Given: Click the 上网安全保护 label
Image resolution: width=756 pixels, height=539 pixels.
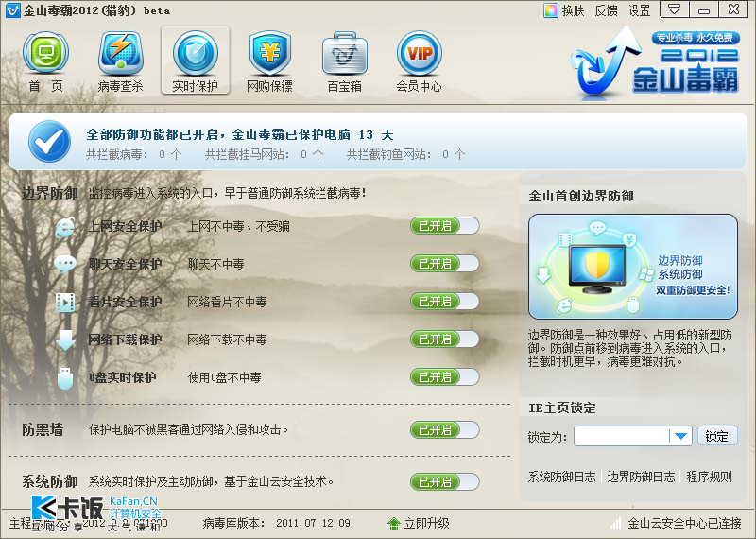Looking at the screenshot, I should (126, 226).
